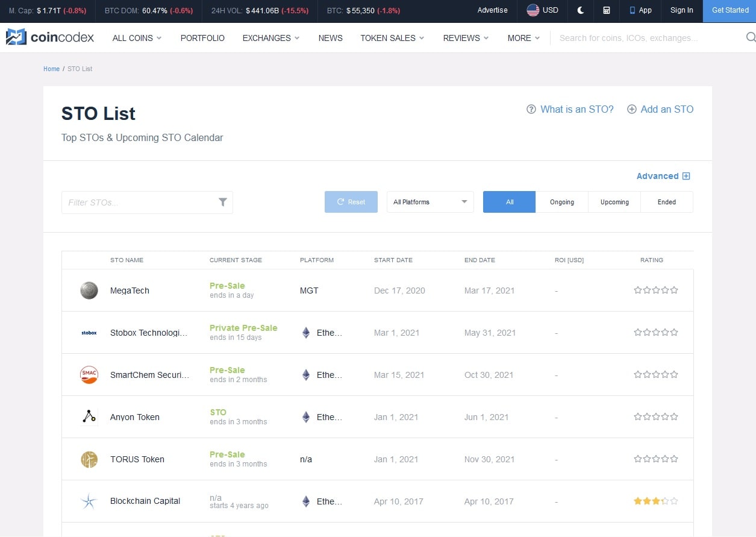Click Anyon Token rating stars
The width and height of the screenshot is (756, 537).
(656, 416)
